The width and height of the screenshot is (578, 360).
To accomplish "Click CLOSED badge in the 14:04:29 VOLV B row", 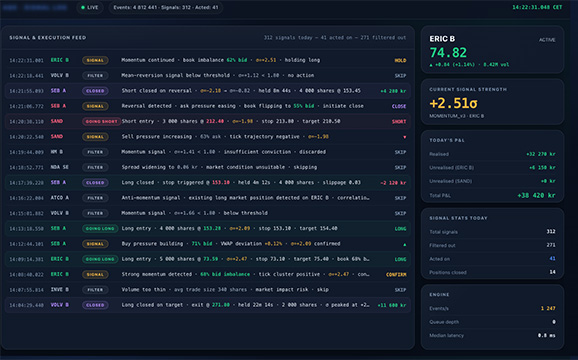I will click(x=95, y=305).
